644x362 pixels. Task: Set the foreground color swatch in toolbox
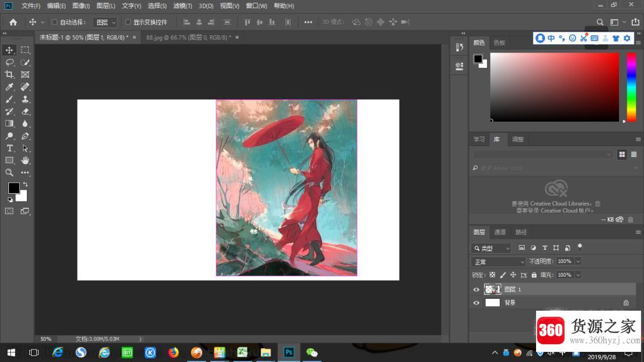(x=13, y=188)
